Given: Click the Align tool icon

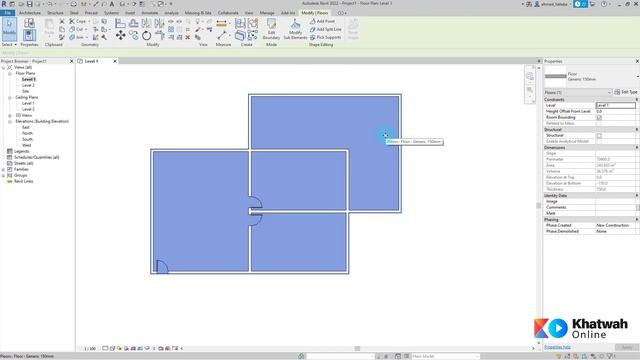Looking at the screenshot, I should tap(120, 23).
